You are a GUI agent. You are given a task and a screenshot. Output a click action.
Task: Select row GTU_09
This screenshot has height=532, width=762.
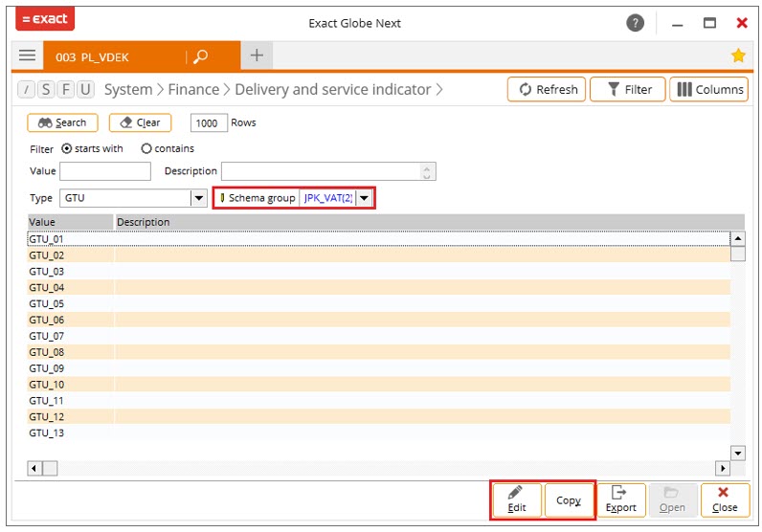[x=378, y=368]
